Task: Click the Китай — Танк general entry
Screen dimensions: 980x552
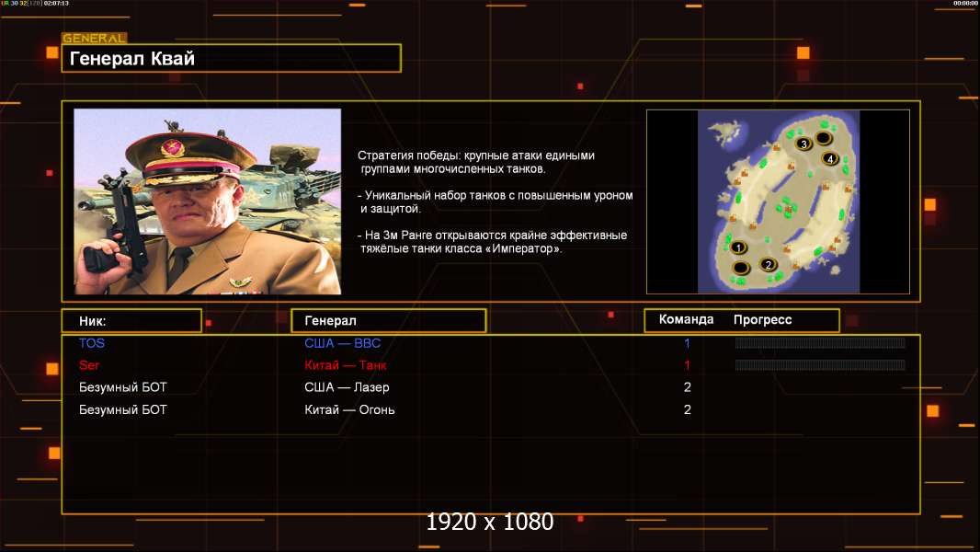Action: 346,365
